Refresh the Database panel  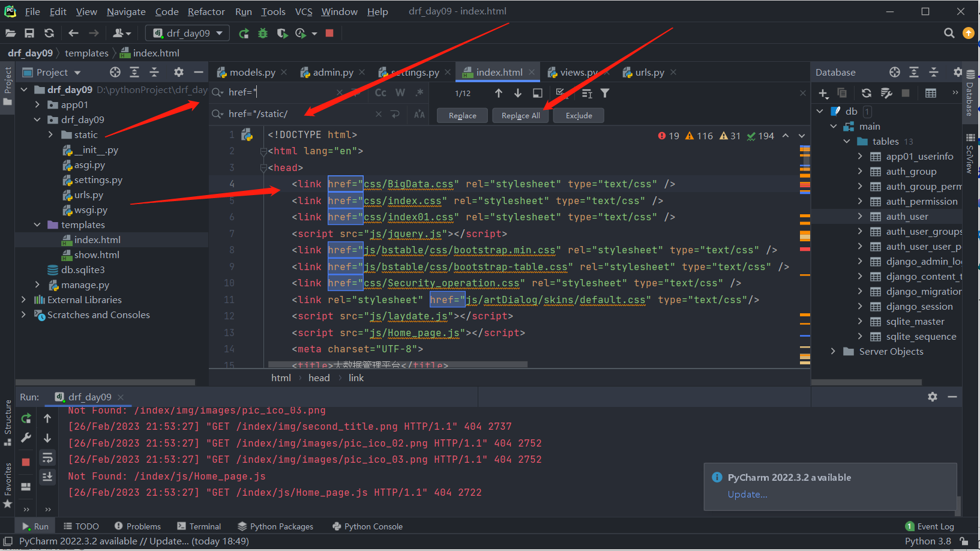click(866, 93)
